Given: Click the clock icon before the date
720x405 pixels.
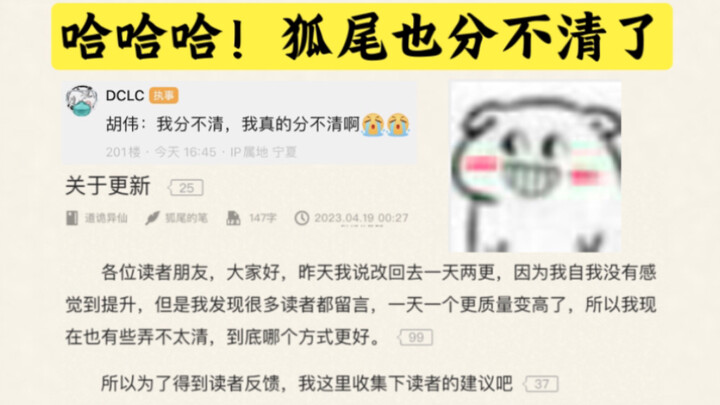Looking at the screenshot, I should click(302, 218).
